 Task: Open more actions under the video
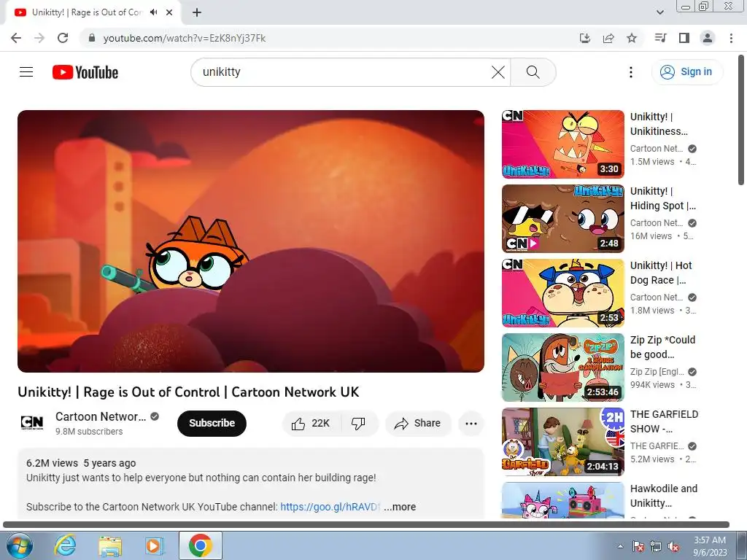pyautogui.click(x=471, y=424)
